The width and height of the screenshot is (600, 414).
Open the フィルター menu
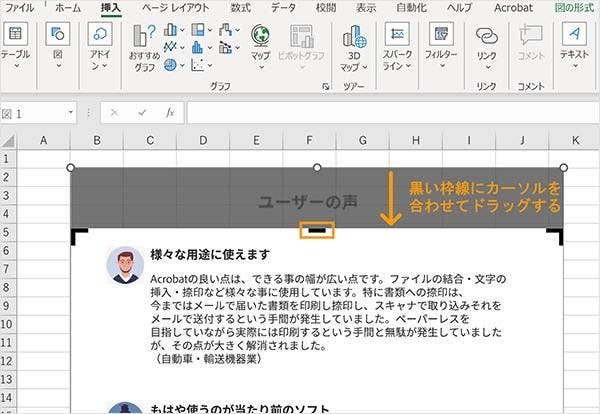pyautogui.click(x=441, y=34)
